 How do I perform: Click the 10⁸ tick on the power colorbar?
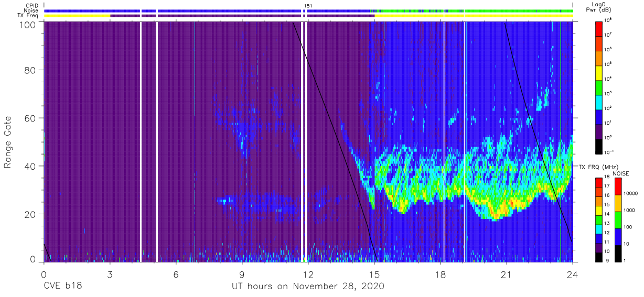click(x=609, y=20)
